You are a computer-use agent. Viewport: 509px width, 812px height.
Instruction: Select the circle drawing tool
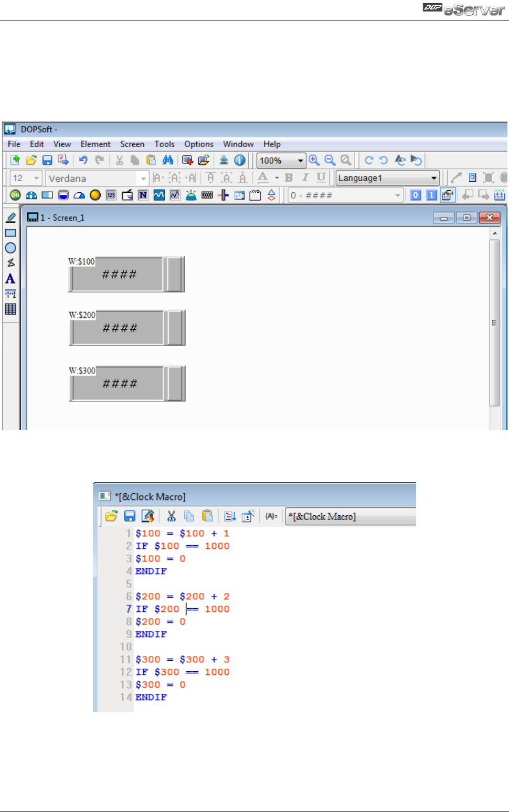click(10, 248)
